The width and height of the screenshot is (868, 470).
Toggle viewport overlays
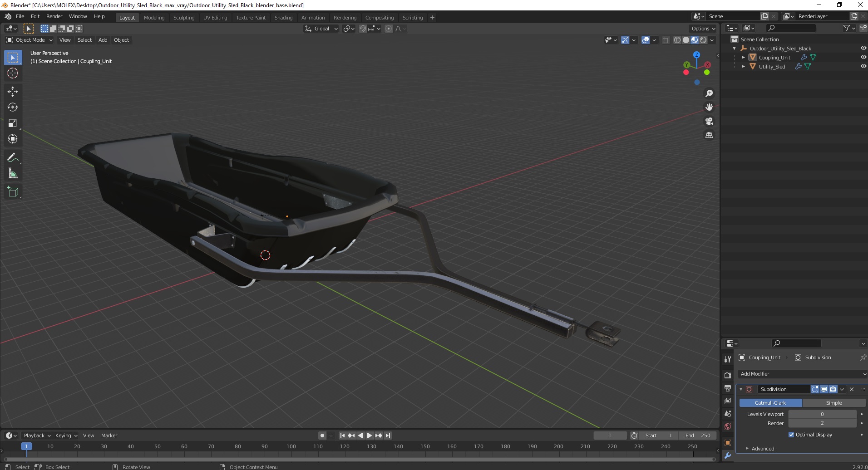click(646, 40)
